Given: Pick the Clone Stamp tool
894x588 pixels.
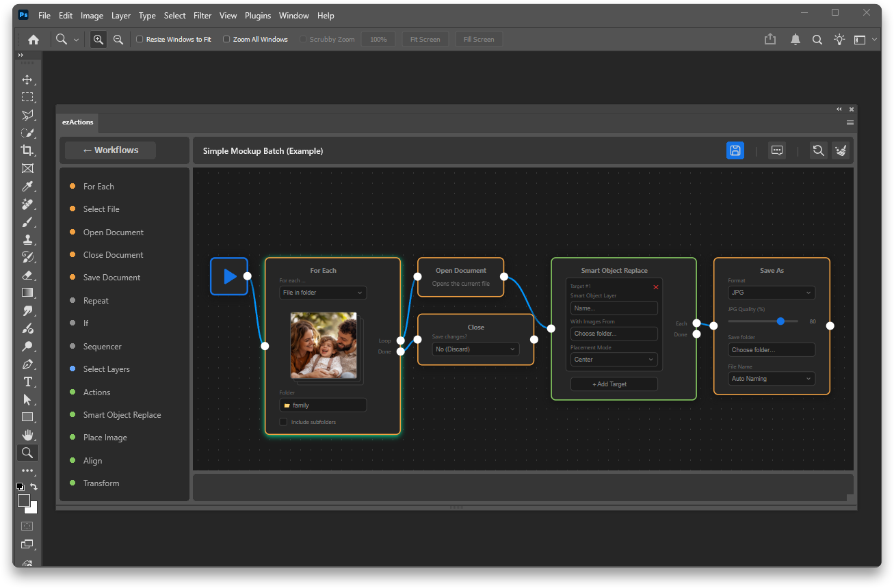Looking at the screenshot, I should 27,239.
